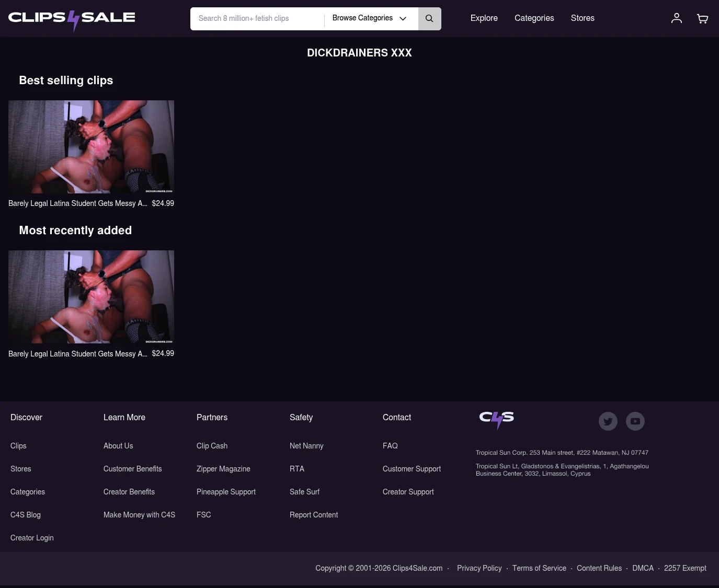Visit the C4S Blog link

(x=26, y=515)
